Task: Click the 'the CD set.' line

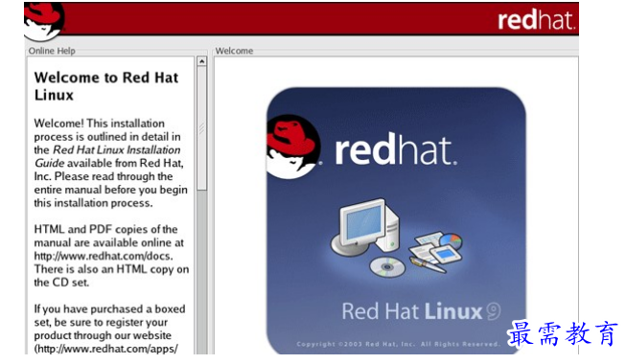Action: click(61, 283)
